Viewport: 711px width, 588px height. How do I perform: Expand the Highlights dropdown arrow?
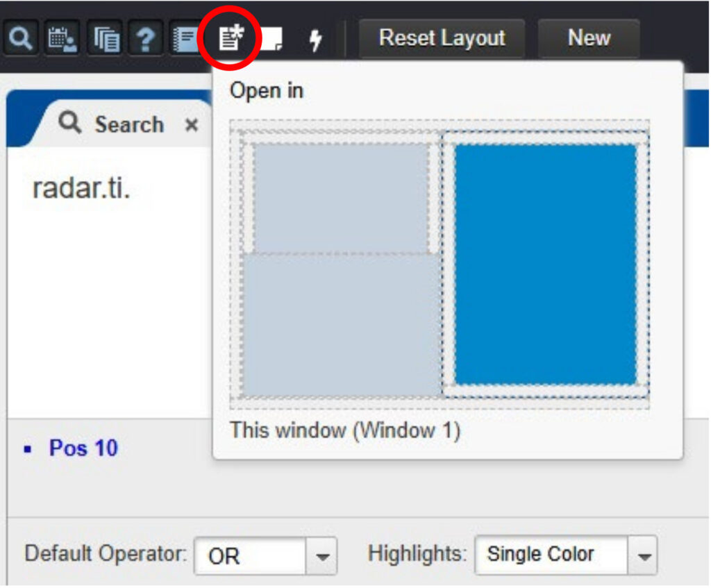coord(643,555)
